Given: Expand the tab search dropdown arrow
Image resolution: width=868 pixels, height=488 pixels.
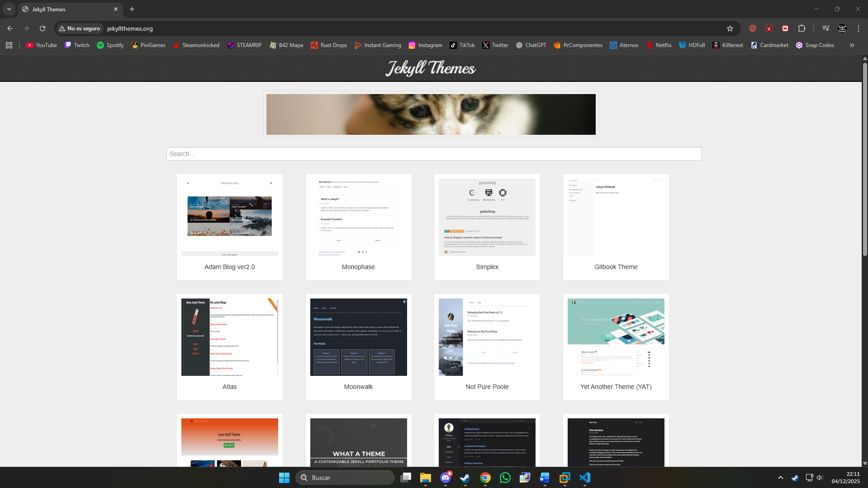Looking at the screenshot, I should pos(9,9).
